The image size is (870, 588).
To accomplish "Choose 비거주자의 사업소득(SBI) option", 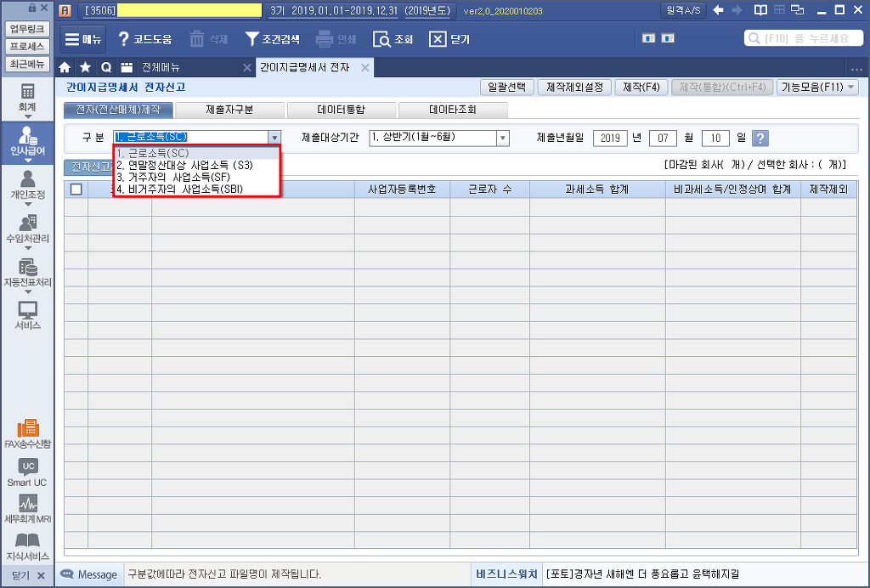I will tap(179, 189).
